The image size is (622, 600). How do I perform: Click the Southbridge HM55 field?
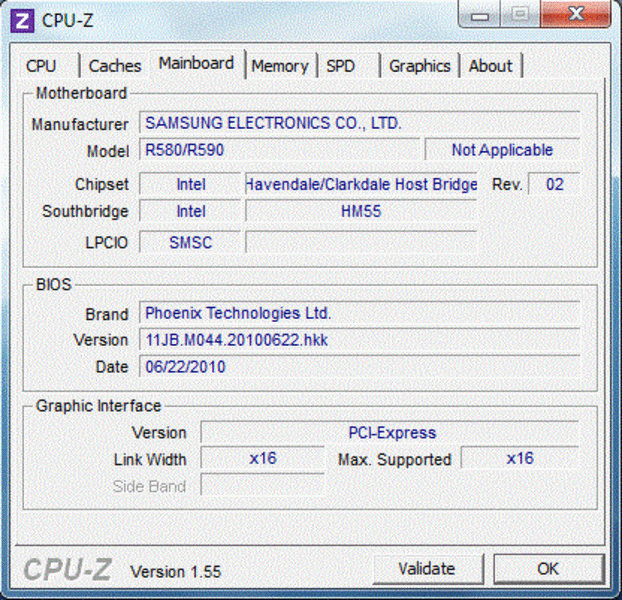361,211
